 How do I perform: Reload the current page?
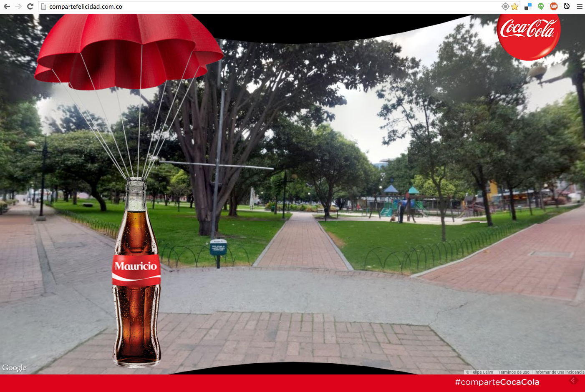tap(30, 6)
